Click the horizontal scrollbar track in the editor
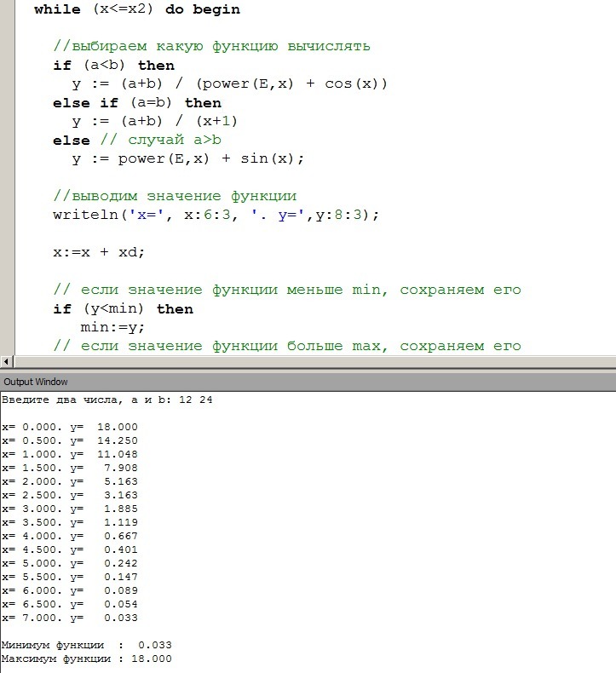This screenshot has width=616, height=673. pos(314,361)
